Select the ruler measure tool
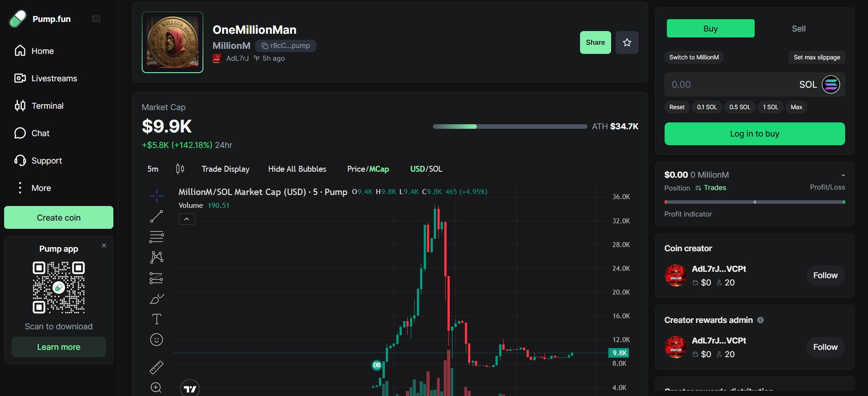Screen dimensions: 868x396 tap(156, 367)
